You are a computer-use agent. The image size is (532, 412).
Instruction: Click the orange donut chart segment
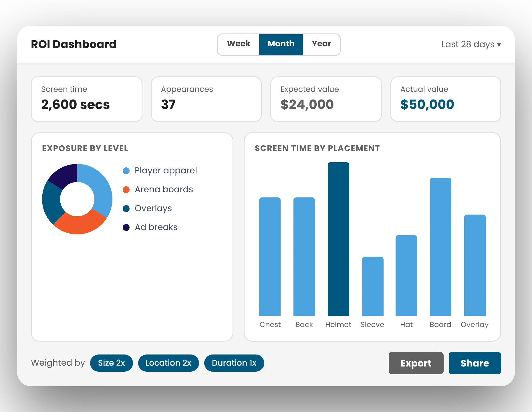[80, 225]
